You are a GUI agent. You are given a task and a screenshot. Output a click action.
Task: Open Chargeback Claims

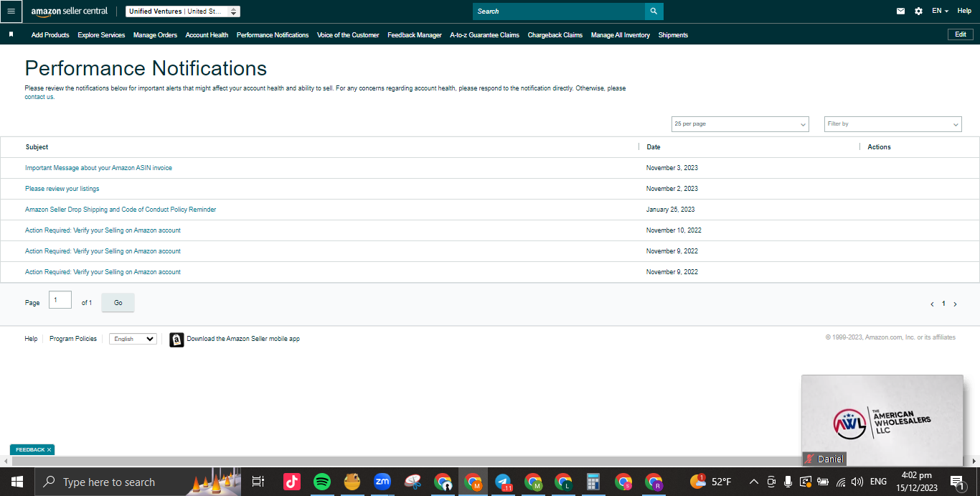pos(555,35)
